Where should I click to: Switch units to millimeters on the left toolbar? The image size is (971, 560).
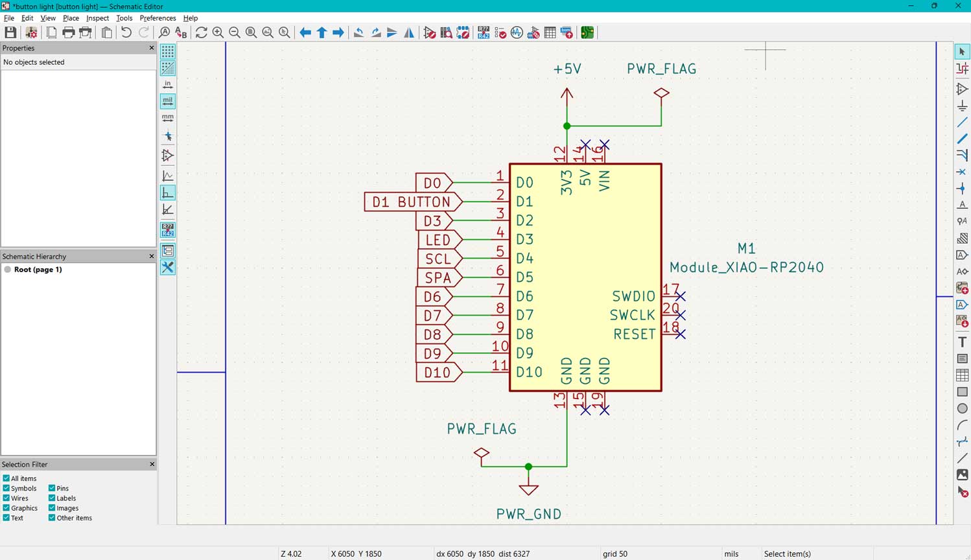pyautogui.click(x=167, y=118)
